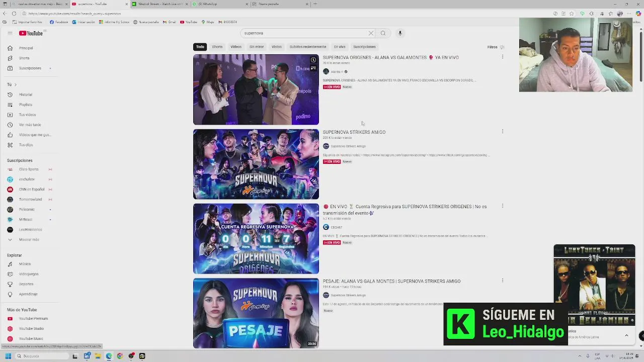Expand the Tú section chevron
Viewport: 644px width, 362px height.
(x=15, y=84)
